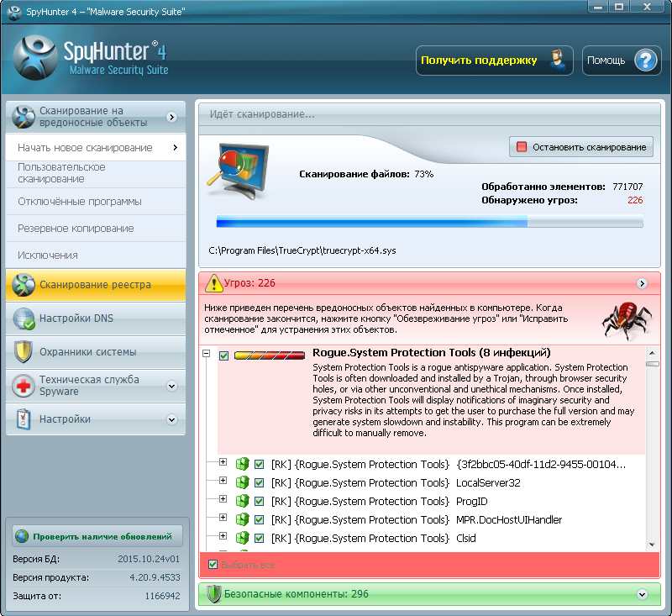Go to Резервное копирование
The height and width of the screenshot is (616, 672).
pyautogui.click(x=96, y=229)
